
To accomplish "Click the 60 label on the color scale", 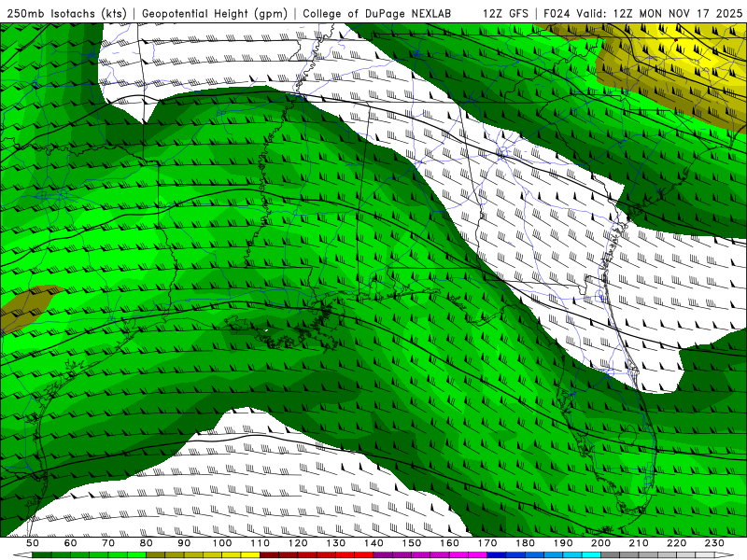I will point(70,543).
